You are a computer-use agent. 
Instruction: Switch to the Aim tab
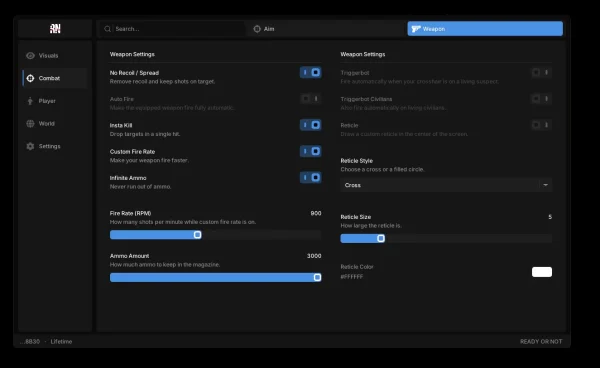326,29
